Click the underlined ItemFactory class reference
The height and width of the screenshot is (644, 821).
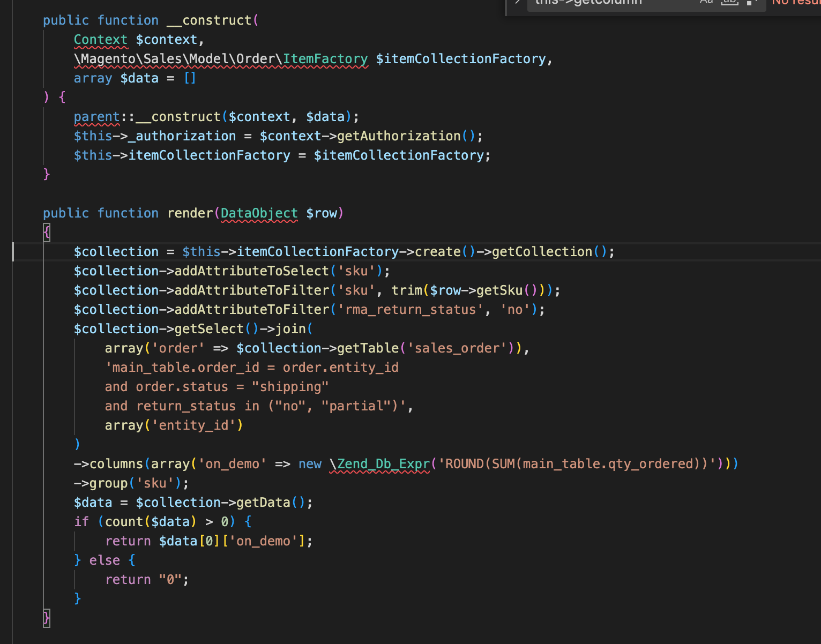tap(325, 59)
